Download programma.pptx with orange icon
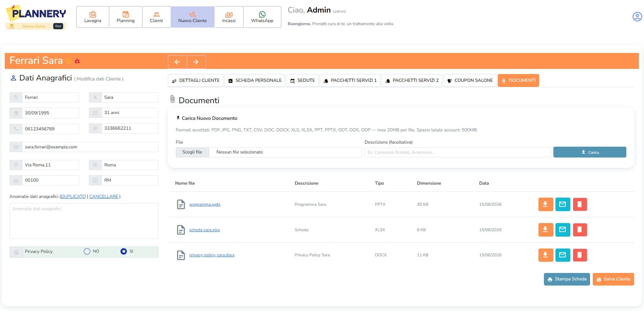The height and width of the screenshot is (312, 644). [x=546, y=204]
